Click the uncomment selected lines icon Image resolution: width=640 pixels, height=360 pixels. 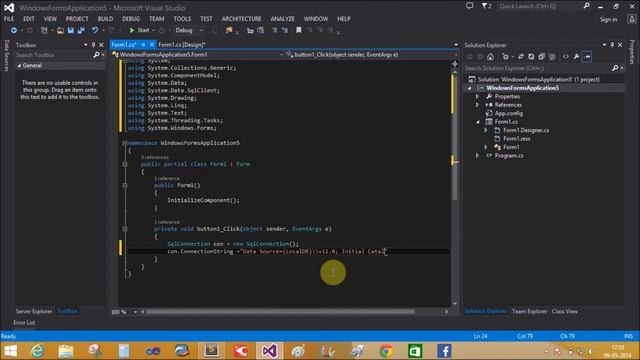pos(285,30)
